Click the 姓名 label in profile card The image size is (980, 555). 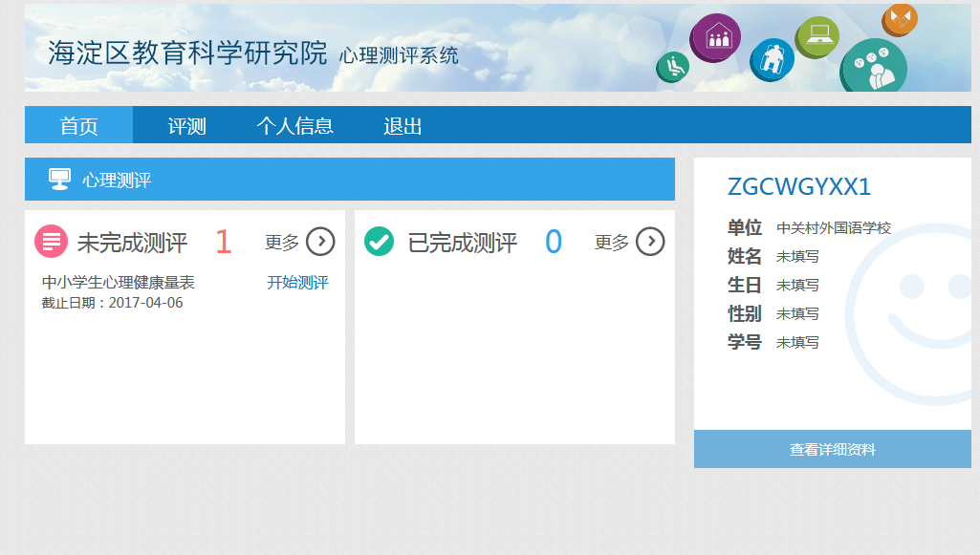click(x=745, y=256)
